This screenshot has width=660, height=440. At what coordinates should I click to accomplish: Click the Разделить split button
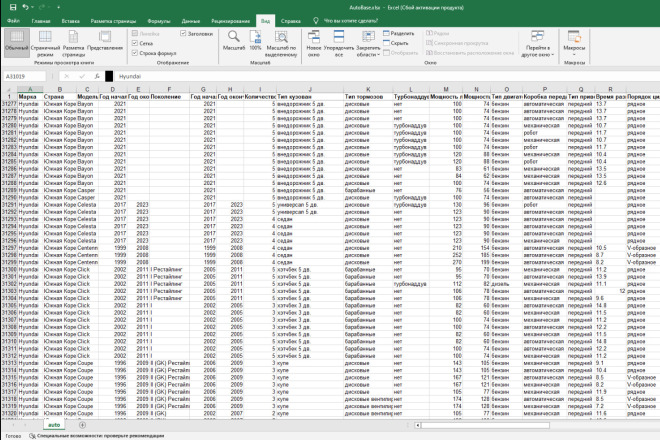[399, 33]
